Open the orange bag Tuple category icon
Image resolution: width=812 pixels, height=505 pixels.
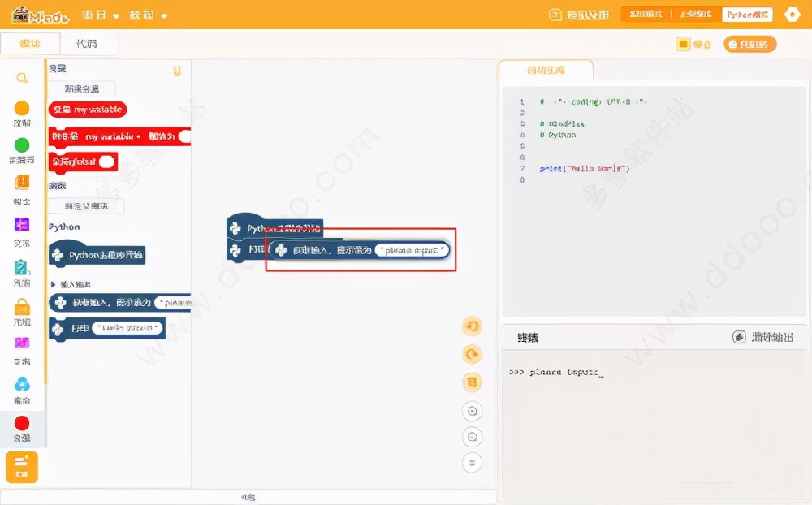coord(22,307)
